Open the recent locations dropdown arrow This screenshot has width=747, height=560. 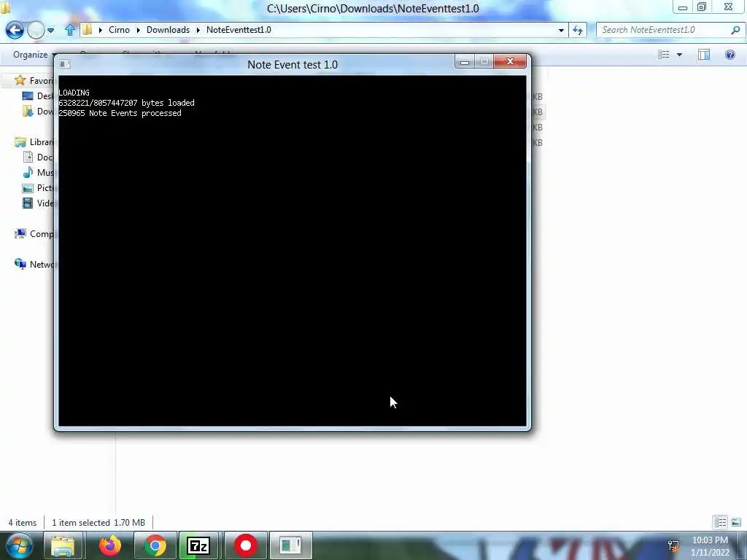(50, 30)
